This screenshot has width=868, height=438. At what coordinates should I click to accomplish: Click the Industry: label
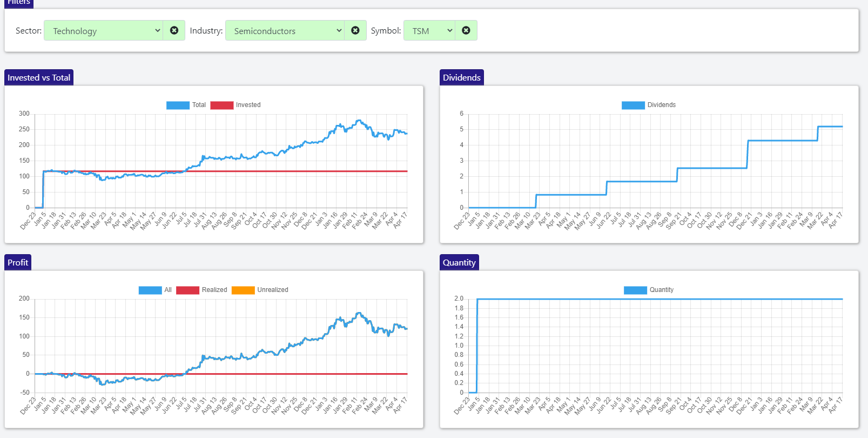click(x=206, y=30)
